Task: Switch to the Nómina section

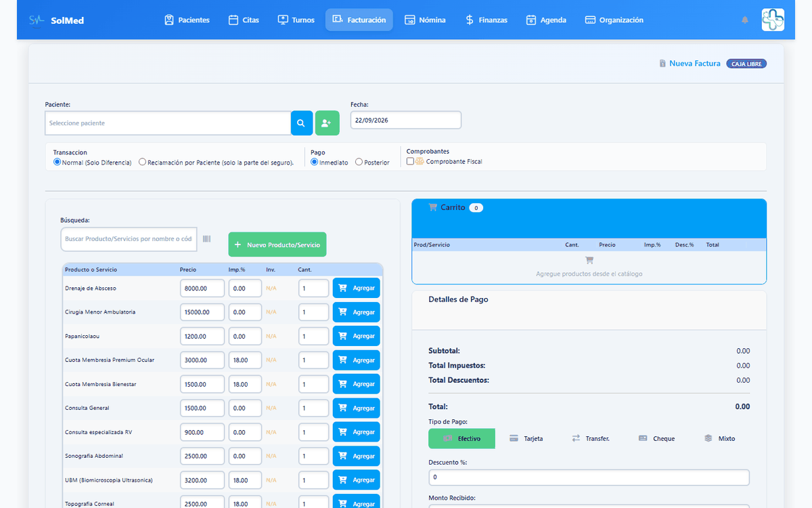Action: point(426,20)
